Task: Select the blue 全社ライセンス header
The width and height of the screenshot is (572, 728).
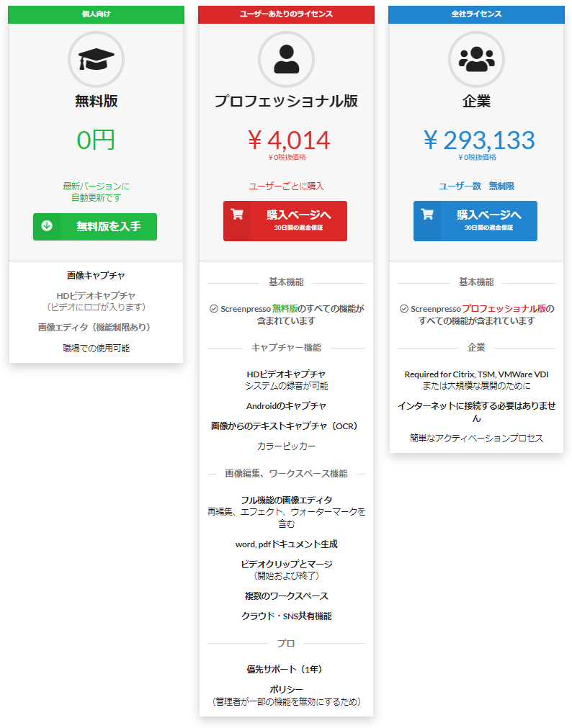Action: pyautogui.click(x=476, y=14)
